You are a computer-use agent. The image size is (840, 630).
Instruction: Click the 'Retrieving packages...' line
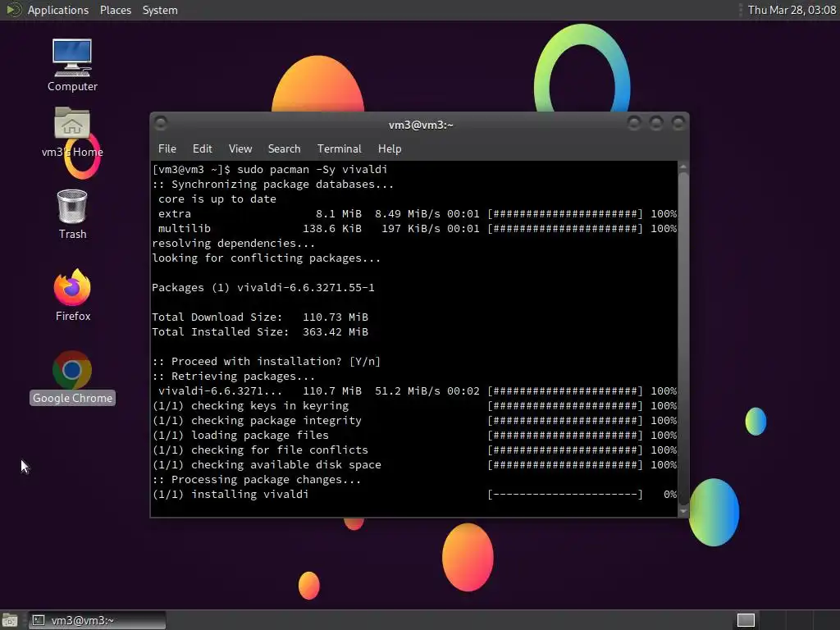tap(234, 376)
